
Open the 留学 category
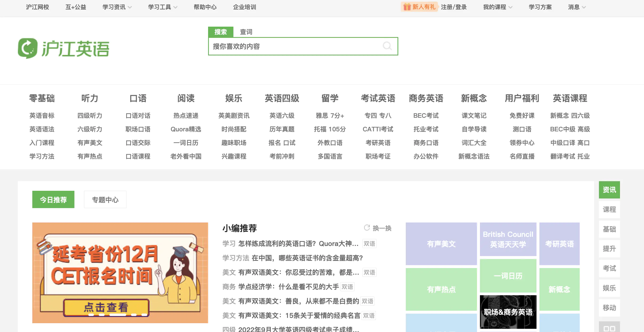[330, 98]
